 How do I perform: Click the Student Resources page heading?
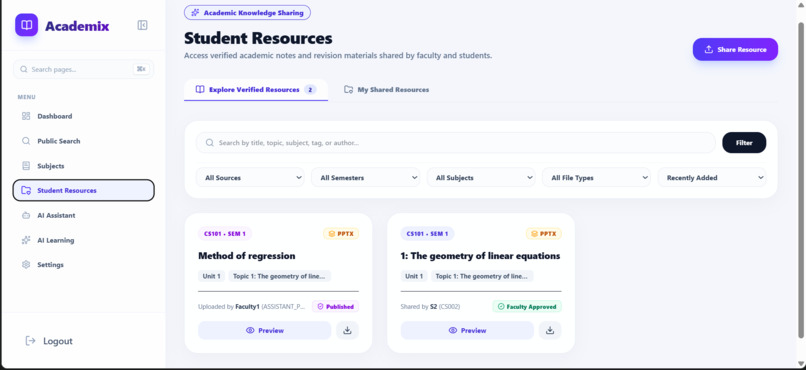[x=258, y=39]
